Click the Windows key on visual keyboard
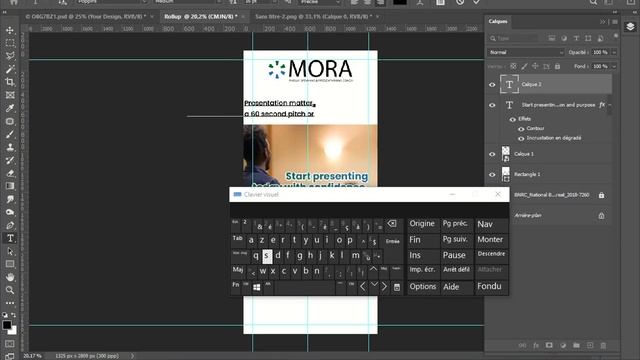 [256, 287]
